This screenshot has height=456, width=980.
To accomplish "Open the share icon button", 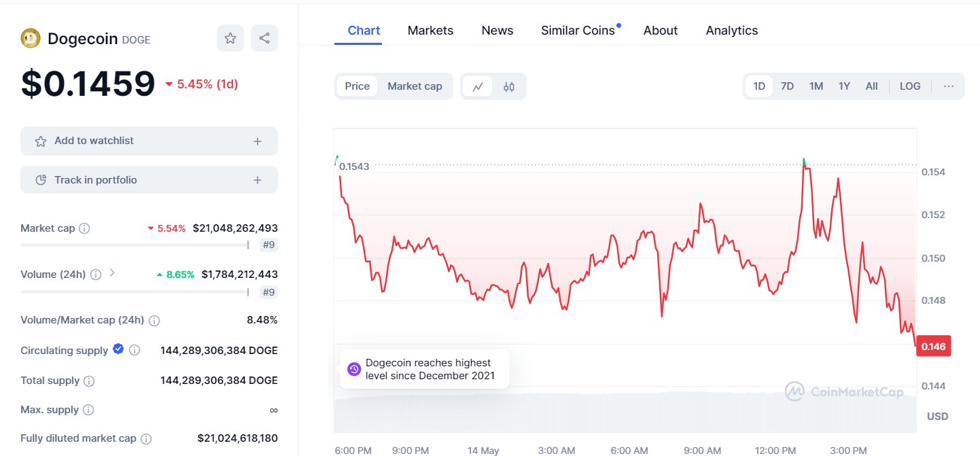I will (x=264, y=38).
